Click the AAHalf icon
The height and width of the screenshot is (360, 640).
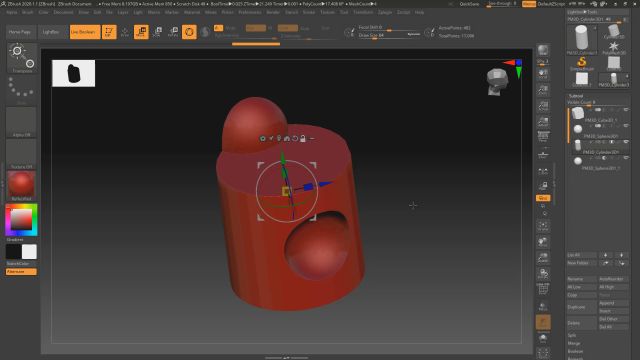[x=543, y=122]
